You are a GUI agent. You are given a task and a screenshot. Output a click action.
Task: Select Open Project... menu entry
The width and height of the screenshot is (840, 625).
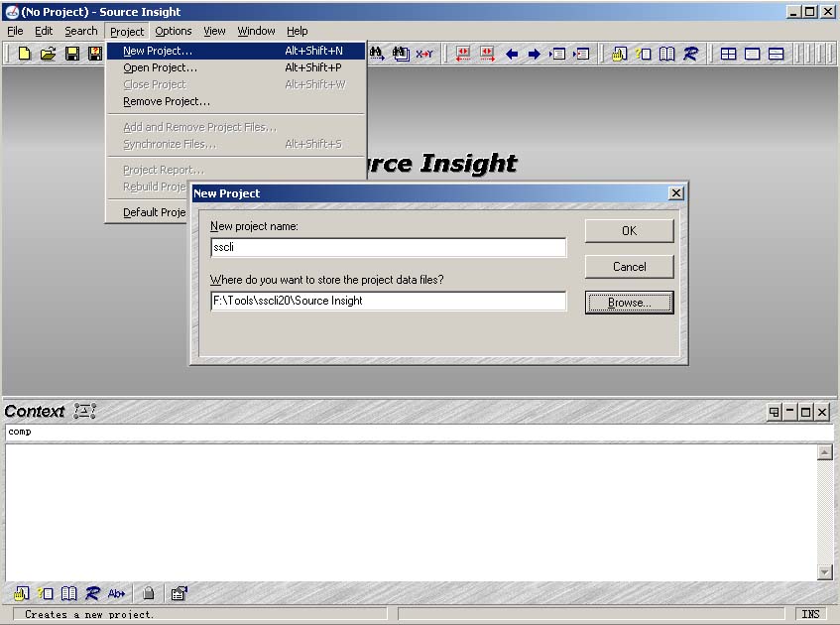[x=236, y=67]
